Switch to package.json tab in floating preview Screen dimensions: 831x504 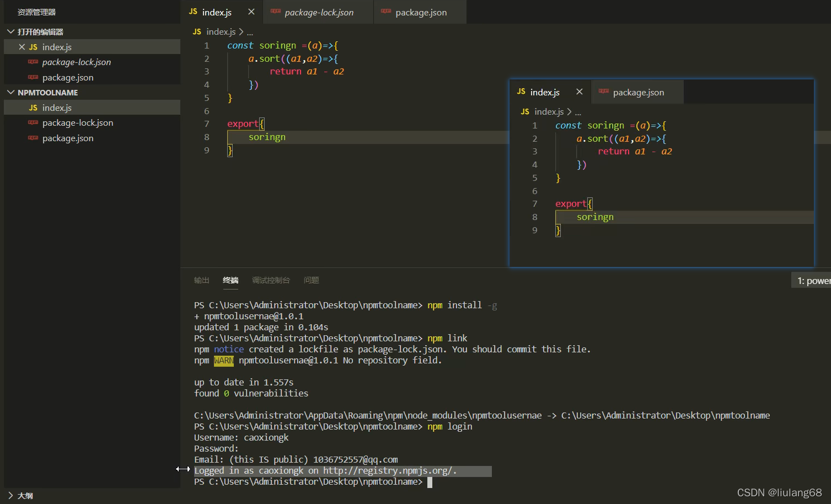click(638, 92)
